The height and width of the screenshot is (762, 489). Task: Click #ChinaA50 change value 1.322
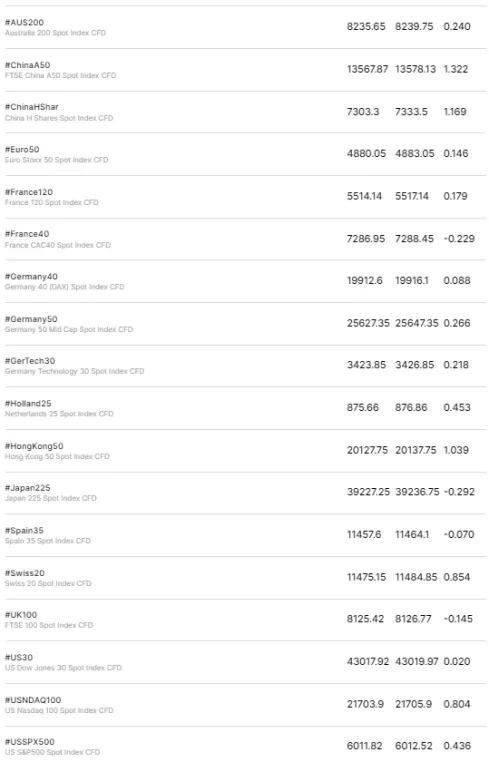(x=455, y=69)
